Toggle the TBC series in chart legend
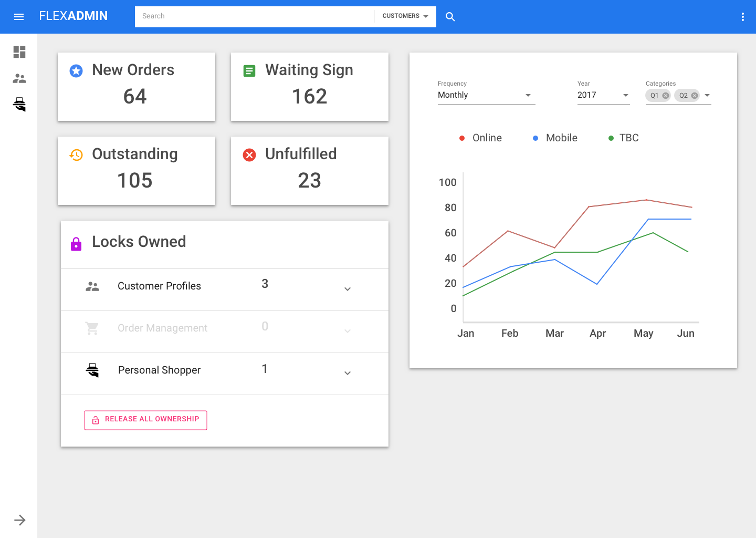Screen dimensions: 756x538 pos(623,138)
